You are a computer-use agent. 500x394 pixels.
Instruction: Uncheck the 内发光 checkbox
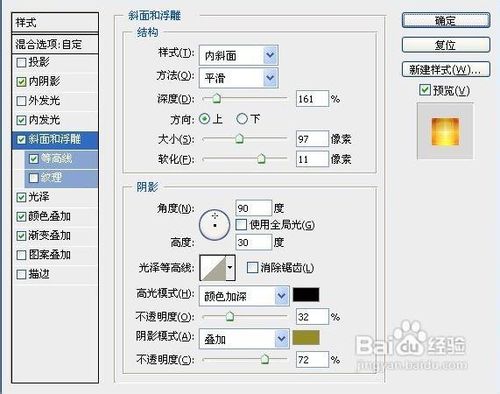point(21,120)
